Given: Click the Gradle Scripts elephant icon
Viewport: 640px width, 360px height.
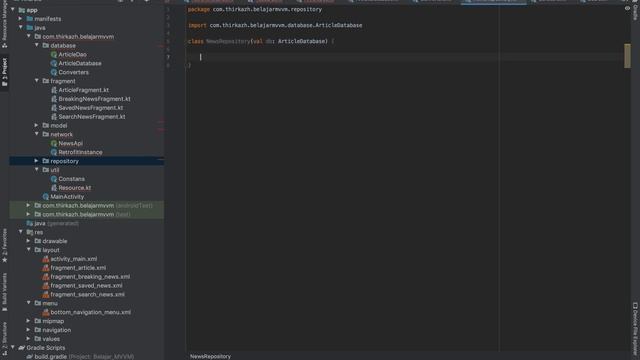Looking at the screenshot, I should (22, 348).
